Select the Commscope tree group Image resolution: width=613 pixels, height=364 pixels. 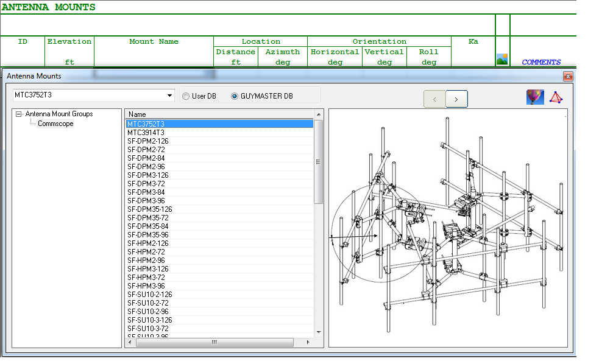click(55, 124)
